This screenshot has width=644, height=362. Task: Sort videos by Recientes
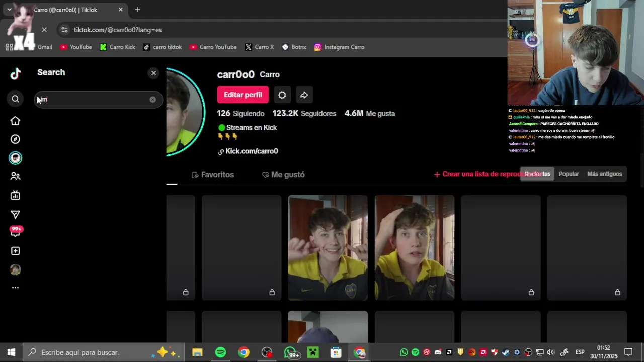[x=537, y=174]
